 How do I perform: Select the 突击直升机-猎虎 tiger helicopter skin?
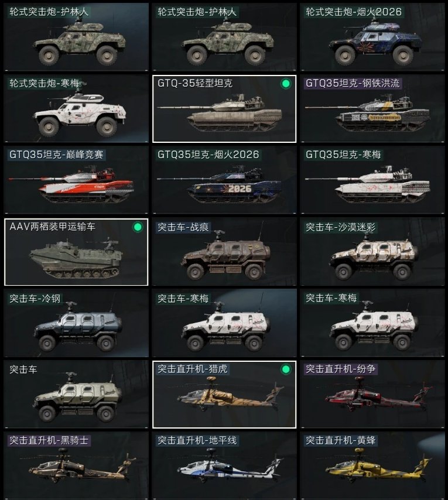coord(224,395)
